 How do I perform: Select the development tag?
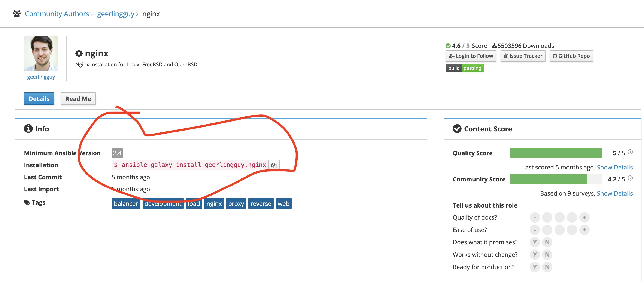(163, 203)
